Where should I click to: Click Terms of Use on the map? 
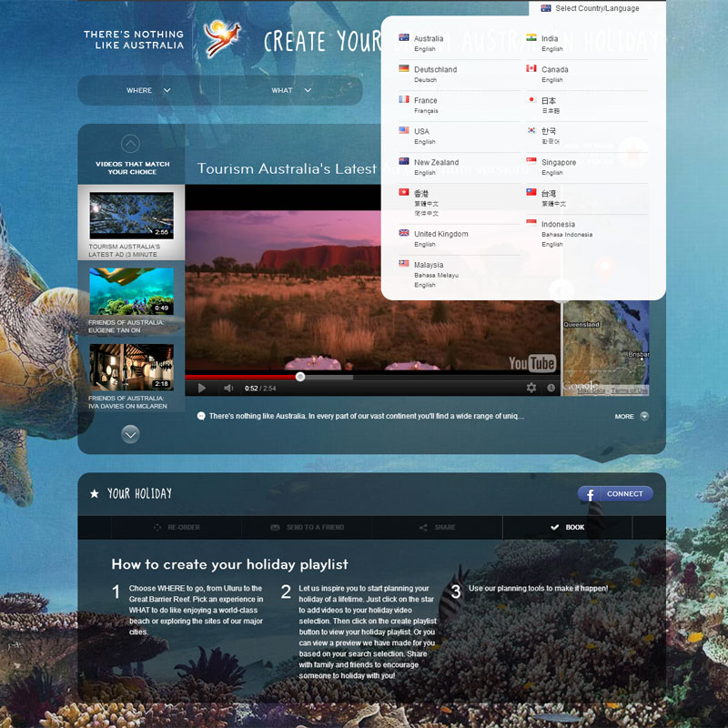pyautogui.click(x=629, y=390)
